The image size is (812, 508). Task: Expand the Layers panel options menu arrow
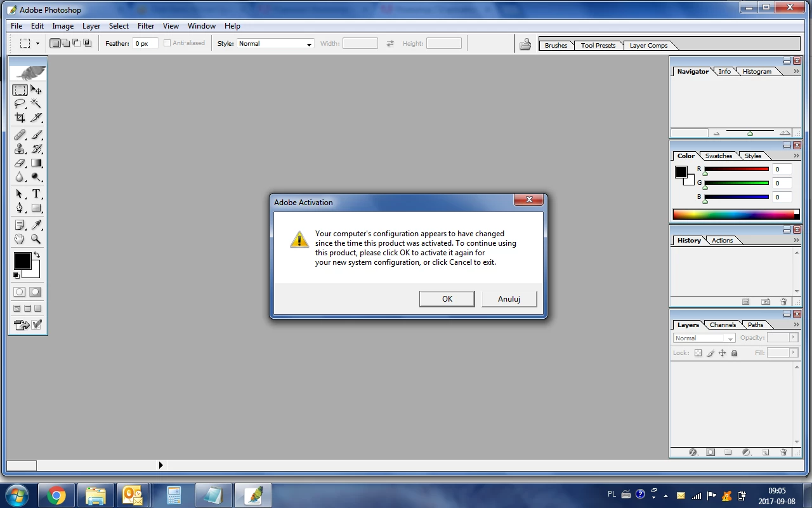796,324
